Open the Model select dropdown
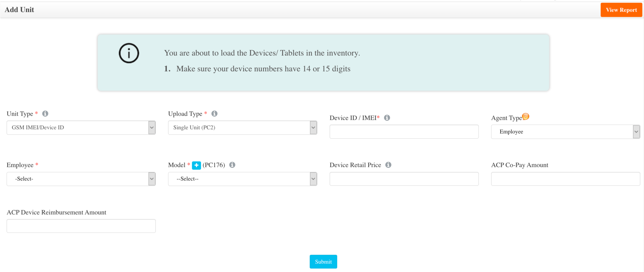The width and height of the screenshot is (644, 272). point(243,179)
